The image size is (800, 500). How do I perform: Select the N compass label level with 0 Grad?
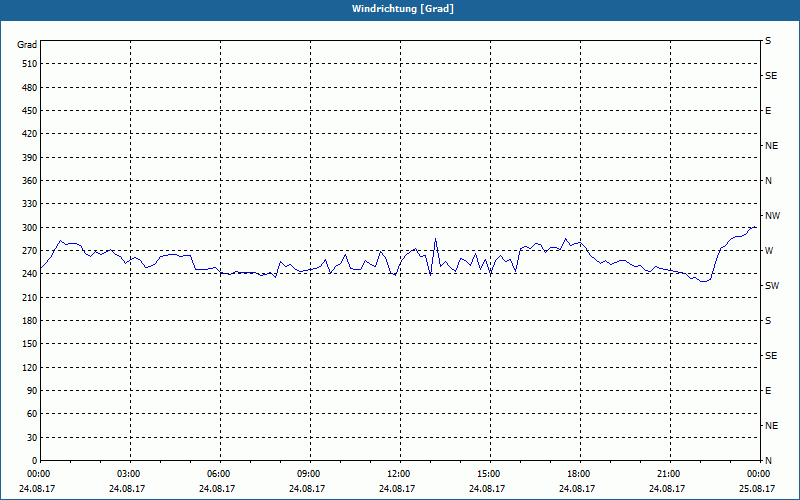point(768,461)
